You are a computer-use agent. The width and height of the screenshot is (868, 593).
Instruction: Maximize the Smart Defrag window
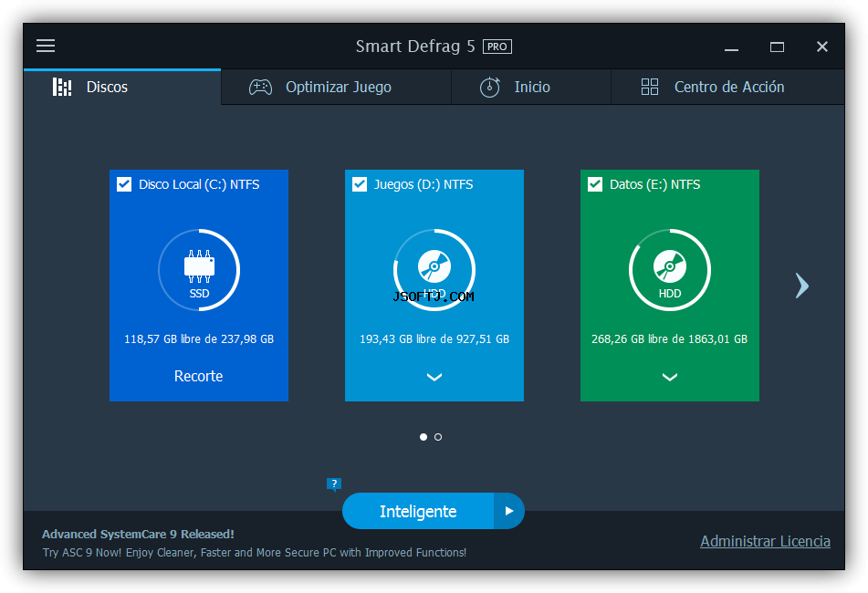pyautogui.click(x=778, y=47)
